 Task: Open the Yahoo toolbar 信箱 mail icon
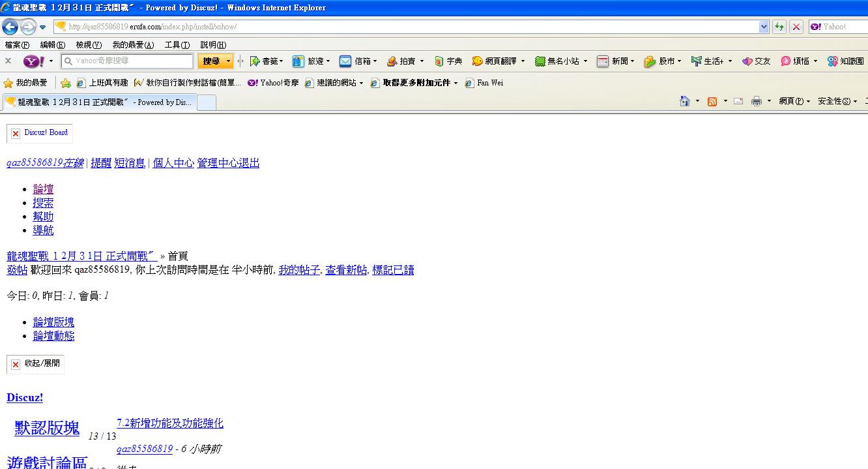click(x=345, y=61)
